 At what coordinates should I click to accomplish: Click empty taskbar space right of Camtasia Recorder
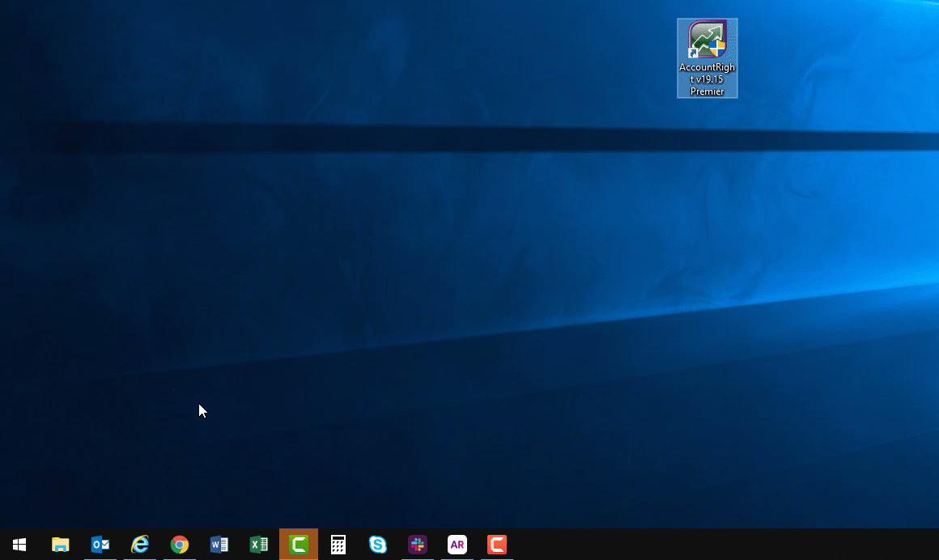click(688, 545)
